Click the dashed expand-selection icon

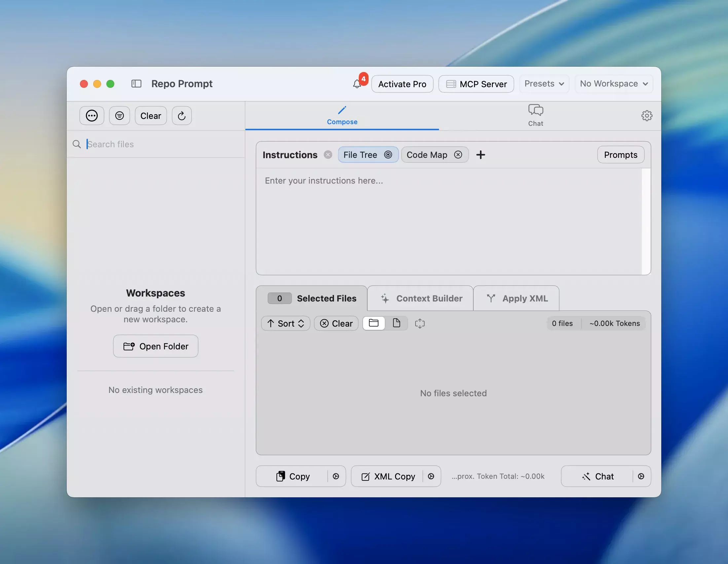pyautogui.click(x=420, y=324)
